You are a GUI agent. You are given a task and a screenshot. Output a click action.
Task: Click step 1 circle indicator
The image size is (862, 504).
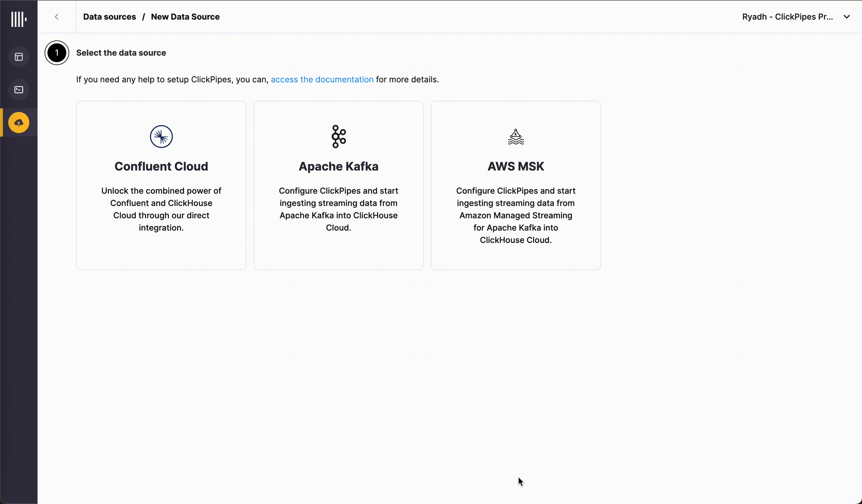click(57, 53)
